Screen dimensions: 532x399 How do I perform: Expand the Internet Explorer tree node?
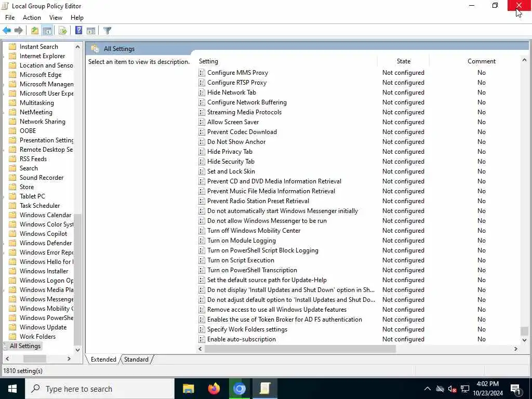pyautogui.click(x=4, y=56)
